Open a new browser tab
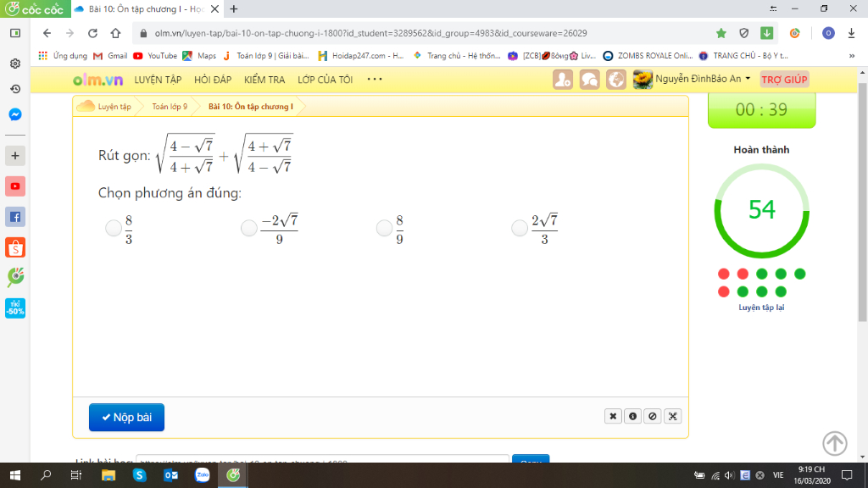Screen dimensions: 868x488 (x=234, y=8)
